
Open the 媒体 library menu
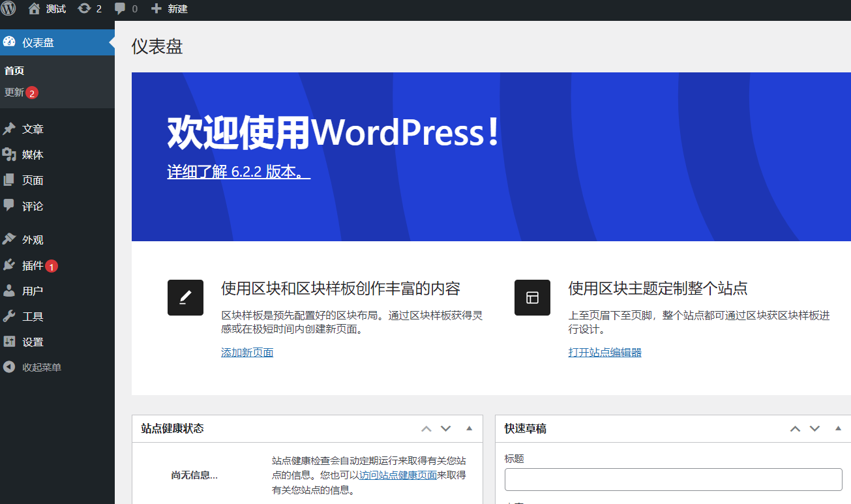(x=33, y=155)
